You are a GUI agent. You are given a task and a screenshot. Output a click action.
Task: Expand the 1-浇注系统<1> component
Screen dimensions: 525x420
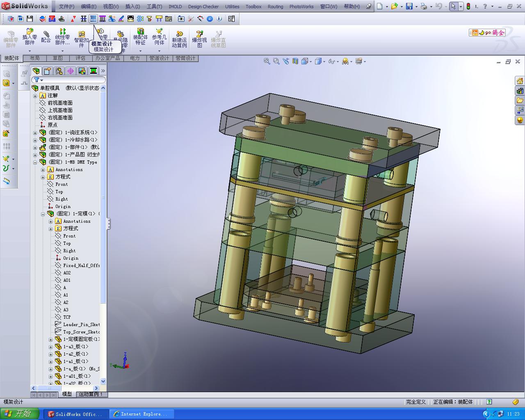(35, 132)
